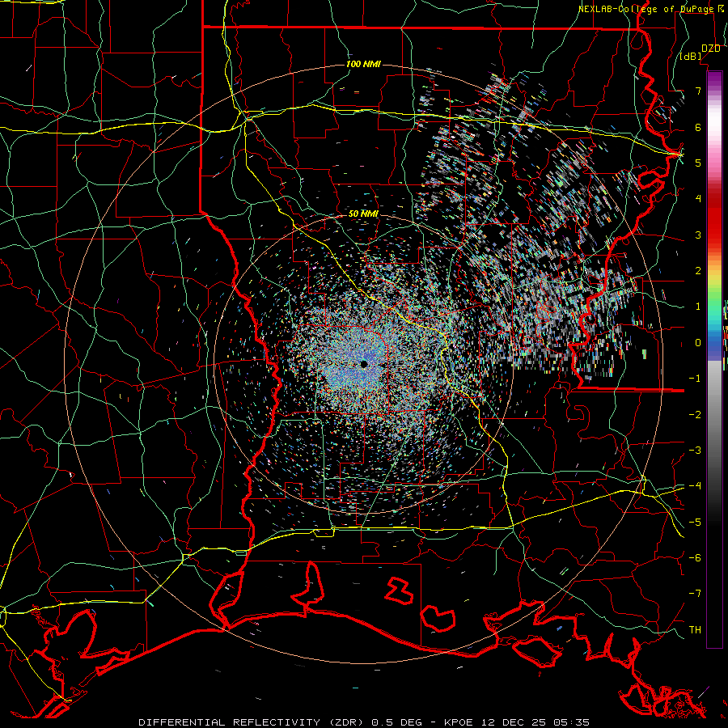This screenshot has width=728, height=728.
Task: Click the positive "1" scale value
Action: click(x=698, y=307)
